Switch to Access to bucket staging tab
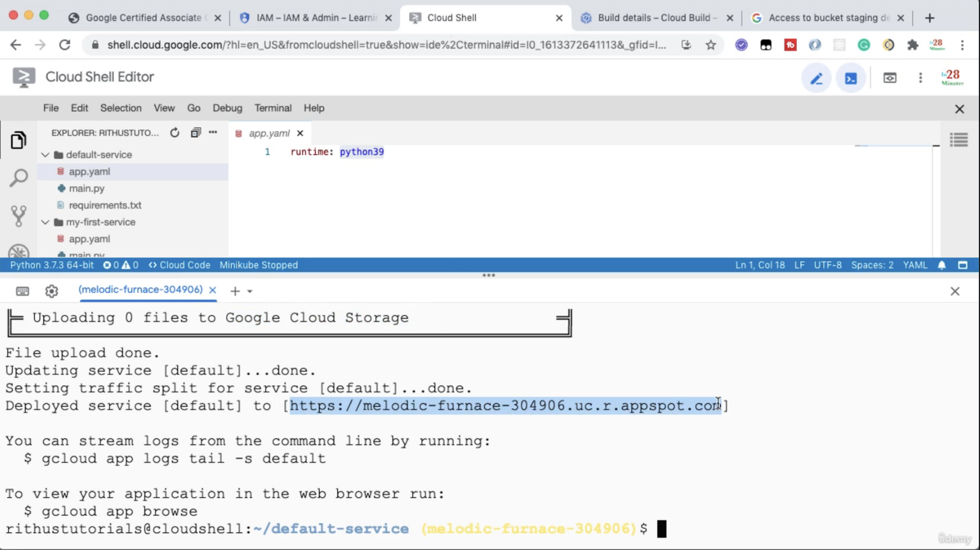 click(x=828, y=18)
